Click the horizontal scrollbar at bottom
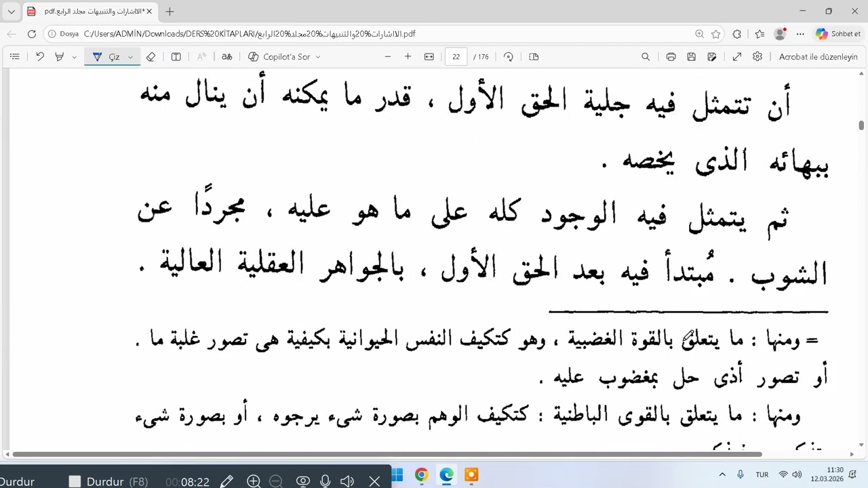Image resolution: width=868 pixels, height=488 pixels. 387,454
